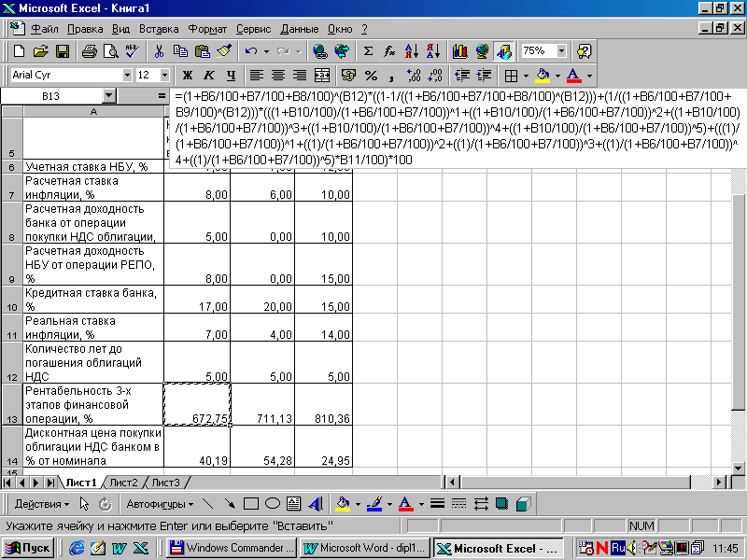
Task: Increase decimal places
Action: click(414, 76)
